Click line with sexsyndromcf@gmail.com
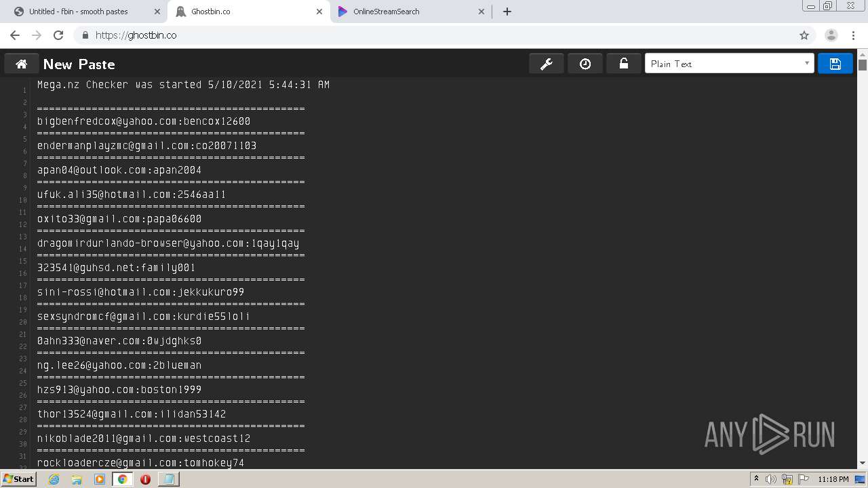 pyautogui.click(x=144, y=317)
